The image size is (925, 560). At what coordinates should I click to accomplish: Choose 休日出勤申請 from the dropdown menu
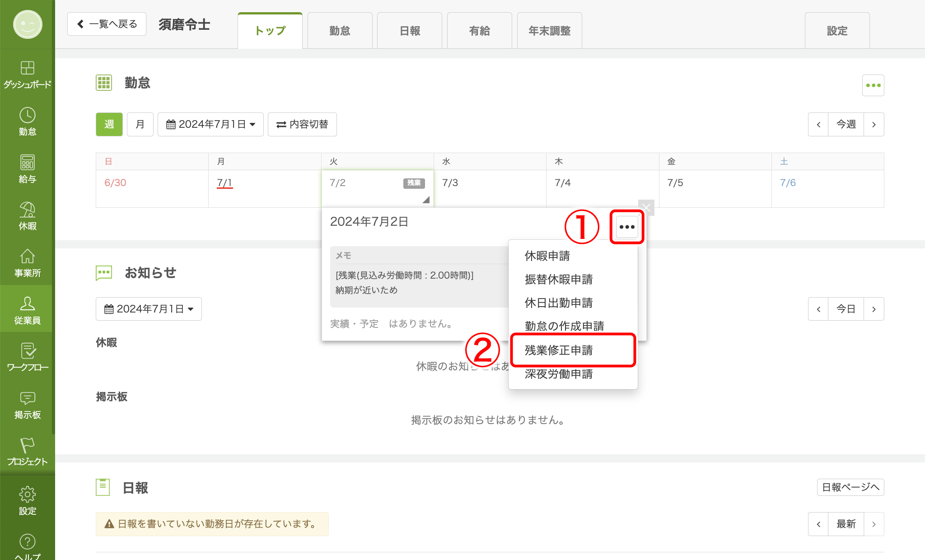pyautogui.click(x=573, y=303)
